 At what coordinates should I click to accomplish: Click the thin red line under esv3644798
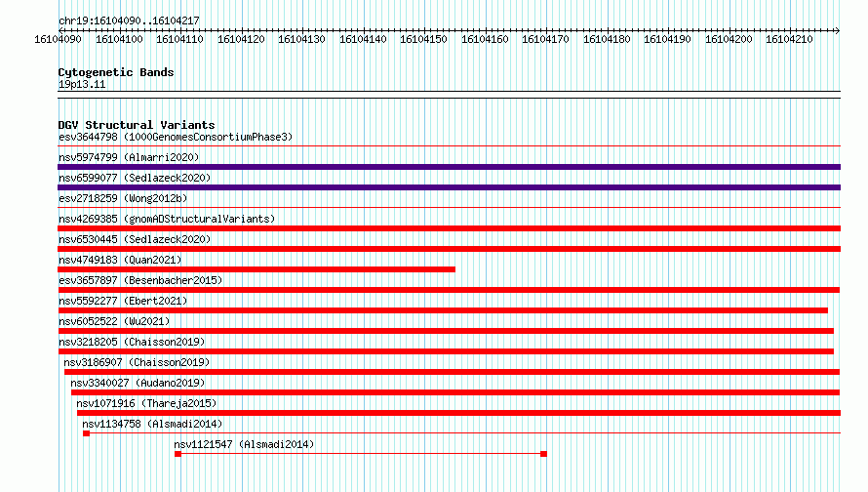pyautogui.click(x=449, y=146)
